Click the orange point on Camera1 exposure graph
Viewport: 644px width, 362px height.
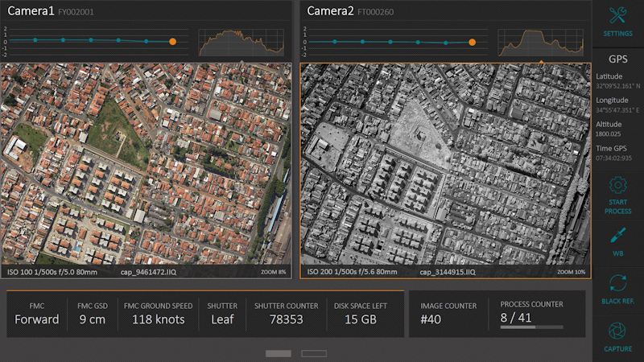tap(172, 42)
